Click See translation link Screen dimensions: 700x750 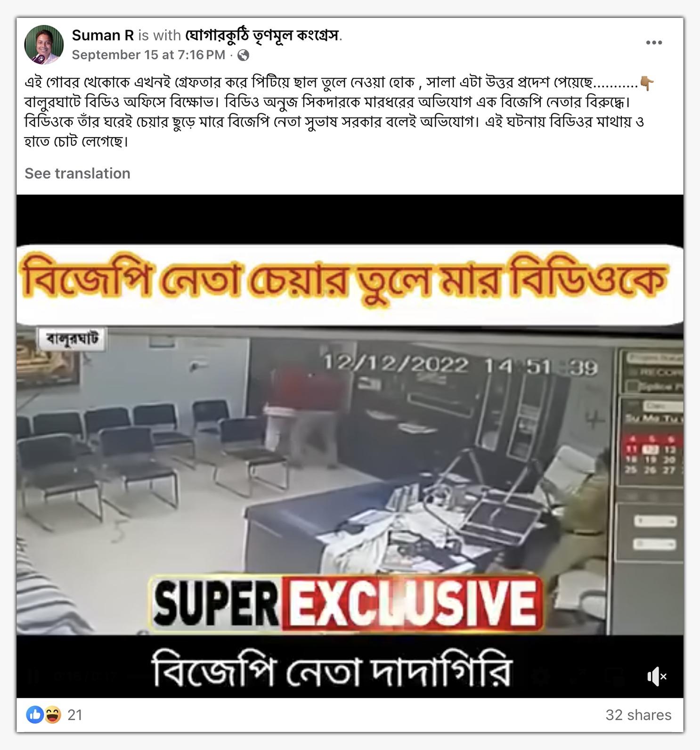click(x=77, y=173)
